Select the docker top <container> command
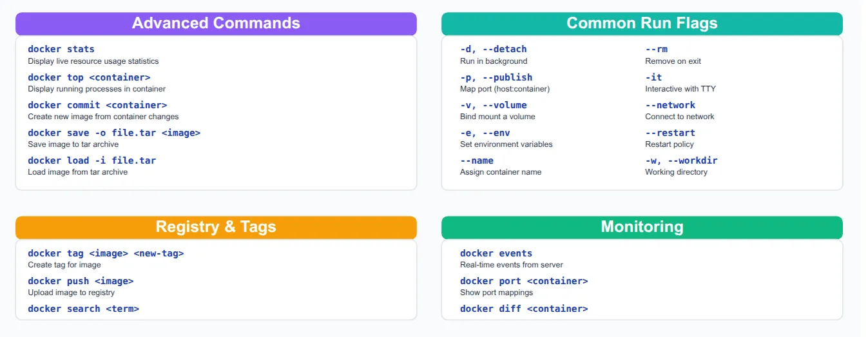 pos(89,77)
